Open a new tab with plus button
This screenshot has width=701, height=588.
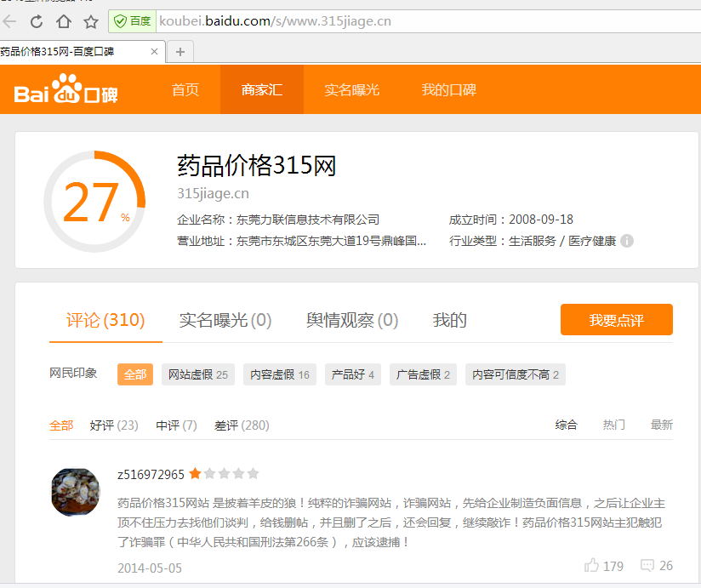pos(180,52)
